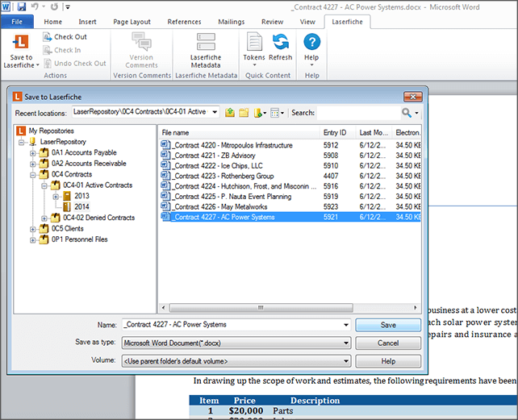Switch to the Home ribbon tab

point(53,22)
